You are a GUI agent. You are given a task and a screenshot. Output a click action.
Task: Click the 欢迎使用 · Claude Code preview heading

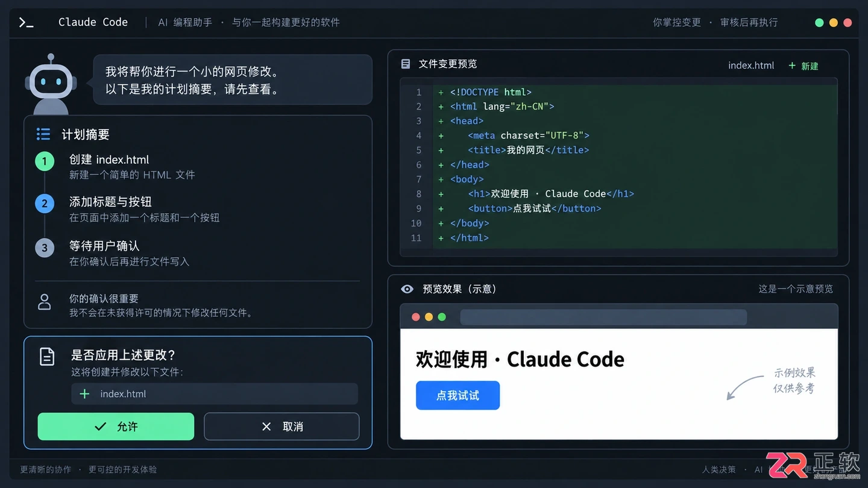click(x=520, y=359)
